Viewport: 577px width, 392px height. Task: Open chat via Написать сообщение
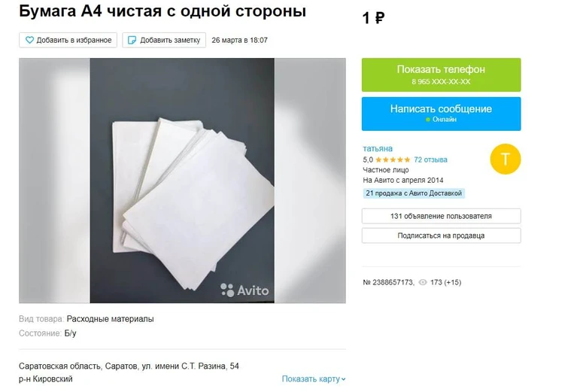[442, 114]
